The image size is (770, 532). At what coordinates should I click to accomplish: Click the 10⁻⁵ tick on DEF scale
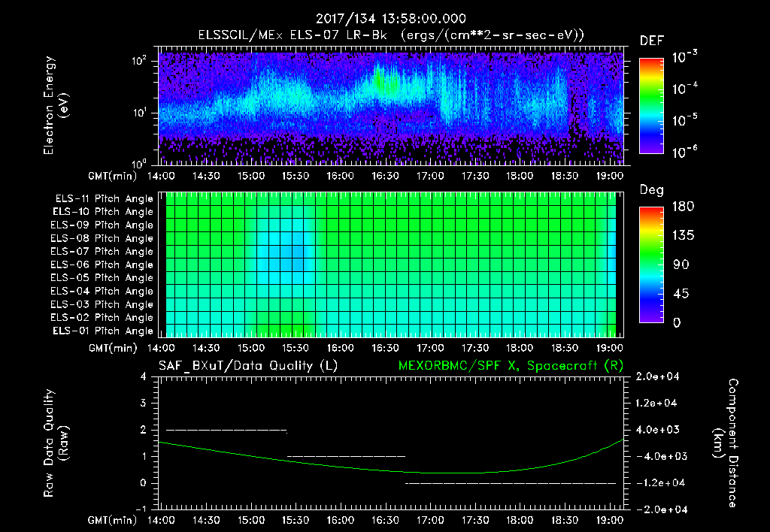click(684, 119)
